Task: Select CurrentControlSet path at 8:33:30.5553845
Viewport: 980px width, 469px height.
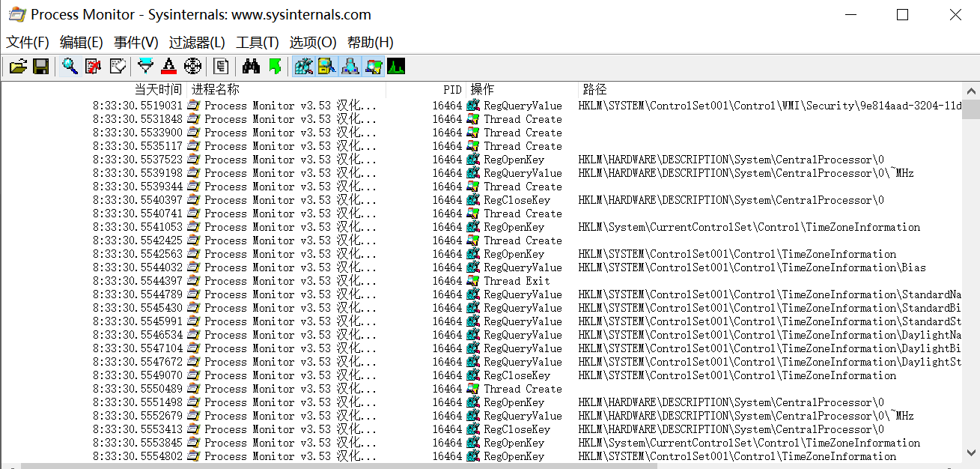Action: coord(749,443)
